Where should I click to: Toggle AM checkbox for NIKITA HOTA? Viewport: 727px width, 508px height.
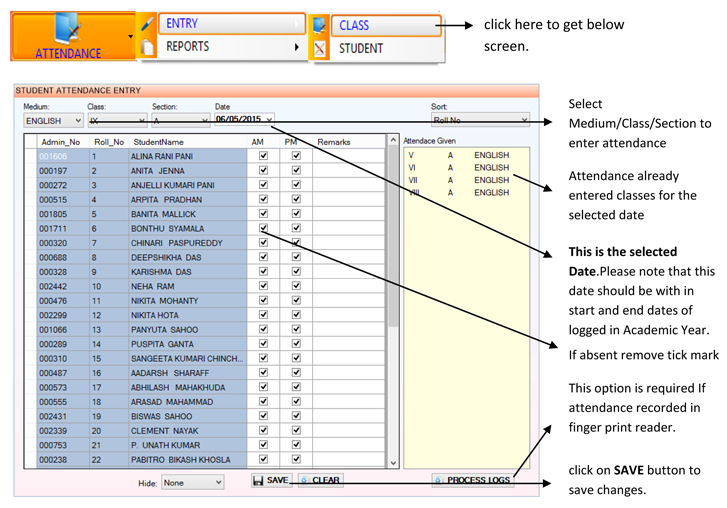click(263, 315)
